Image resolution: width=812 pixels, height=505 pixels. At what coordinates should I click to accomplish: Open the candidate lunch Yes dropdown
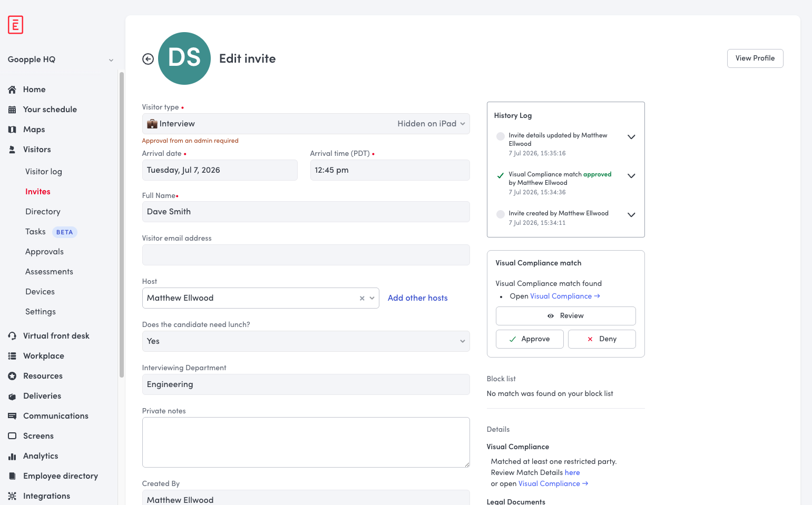click(306, 341)
